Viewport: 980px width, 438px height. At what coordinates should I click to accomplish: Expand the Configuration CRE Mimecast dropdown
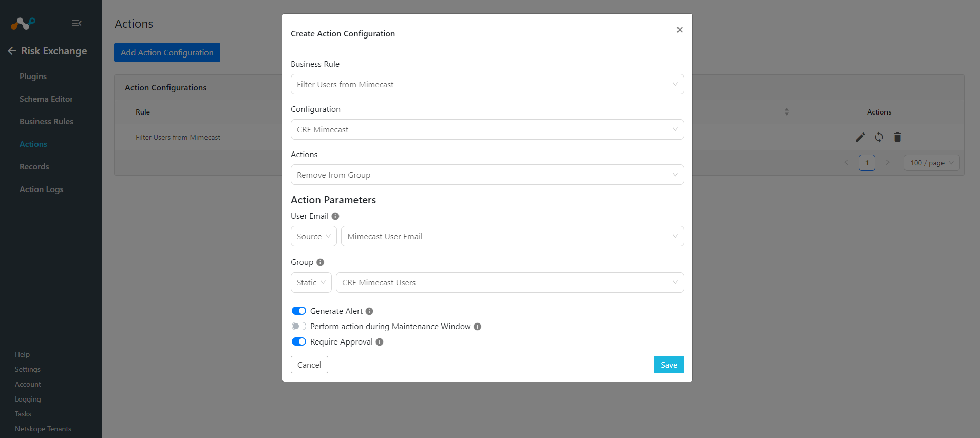(487, 129)
